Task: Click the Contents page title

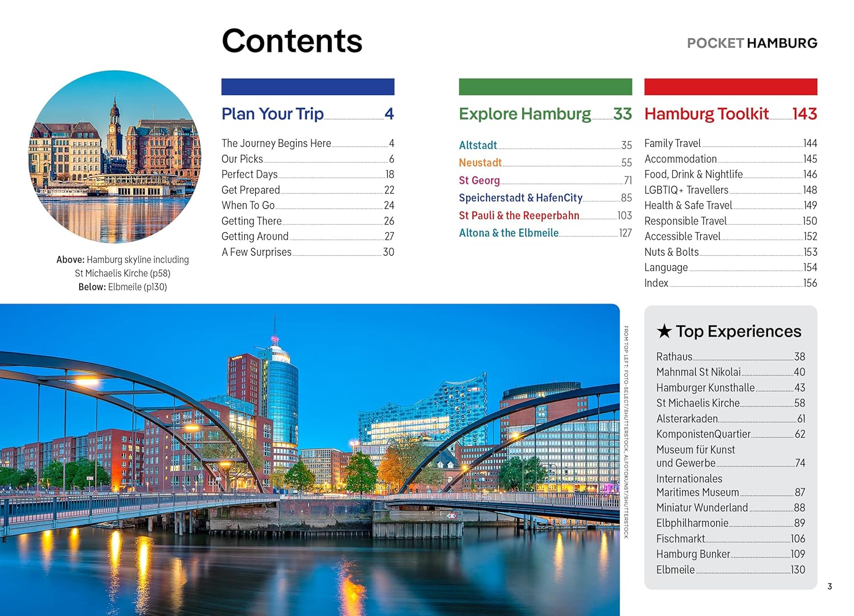Action: coord(291,41)
